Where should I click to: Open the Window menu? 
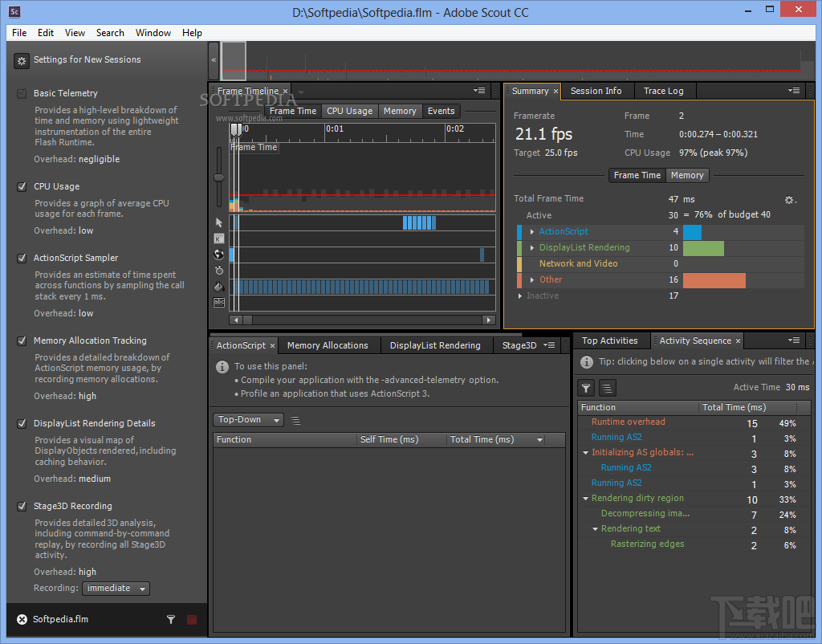point(153,33)
